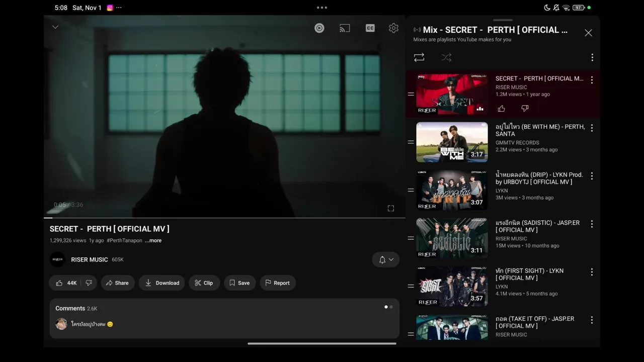Open options for SECRET - PERTH playlist item
The height and width of the screenshot is (362, 644).
592,80
